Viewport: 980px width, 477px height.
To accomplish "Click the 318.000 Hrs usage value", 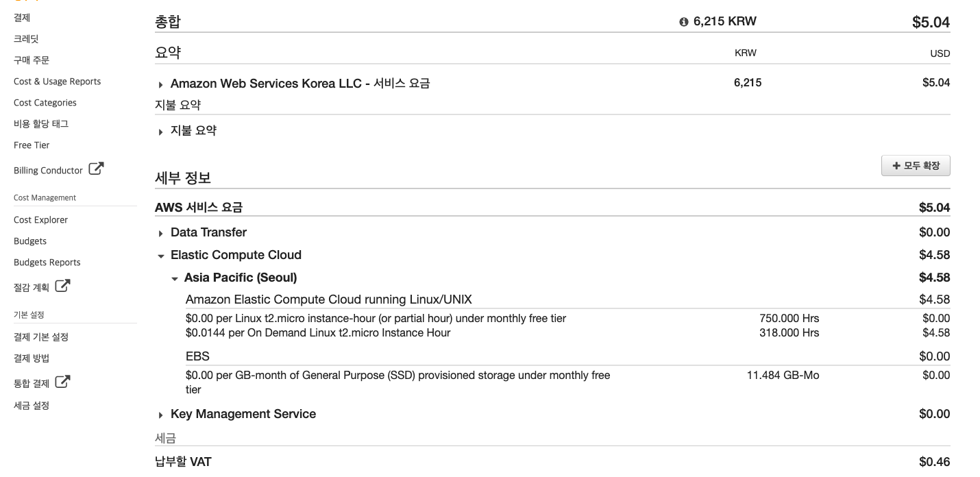I will point(789,332).
